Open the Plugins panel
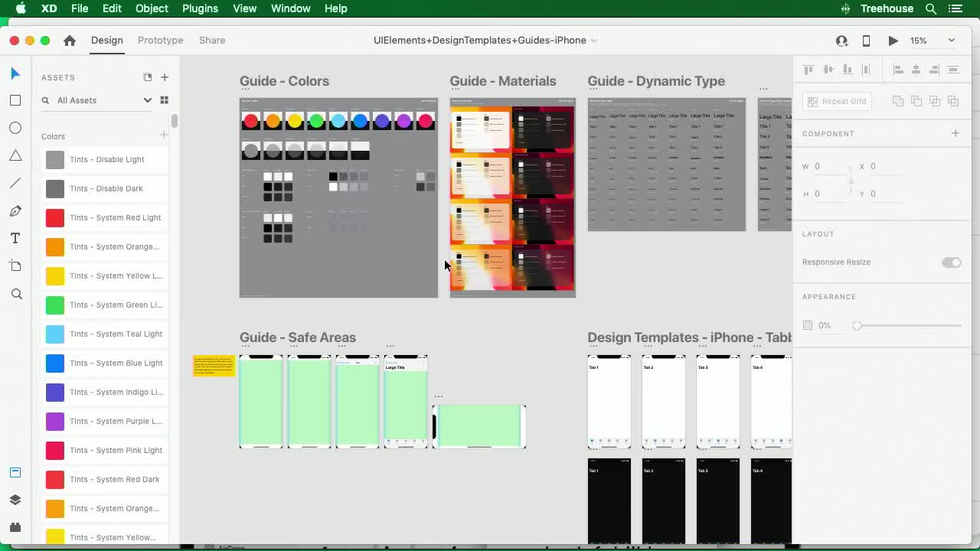The width and height of the screenshot is (980, 551). point(15,527)
